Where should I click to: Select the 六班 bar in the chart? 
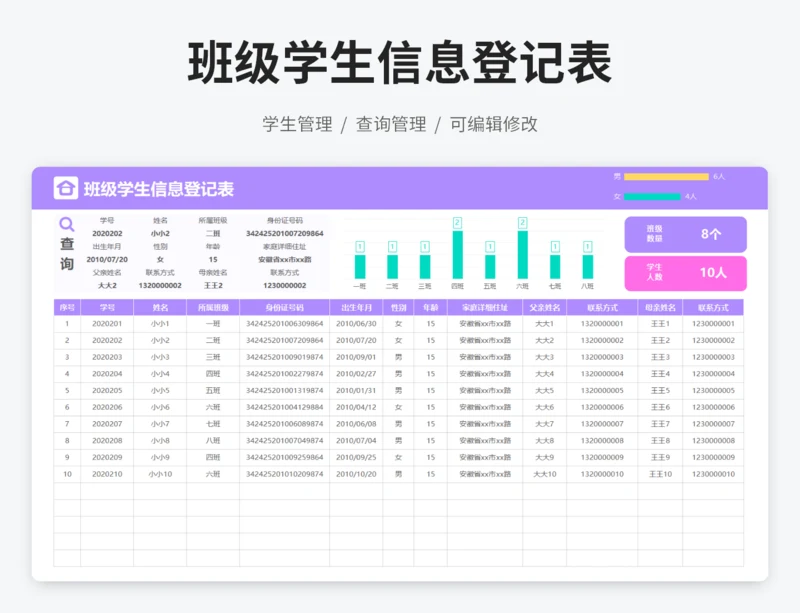[x=522, y=255]
